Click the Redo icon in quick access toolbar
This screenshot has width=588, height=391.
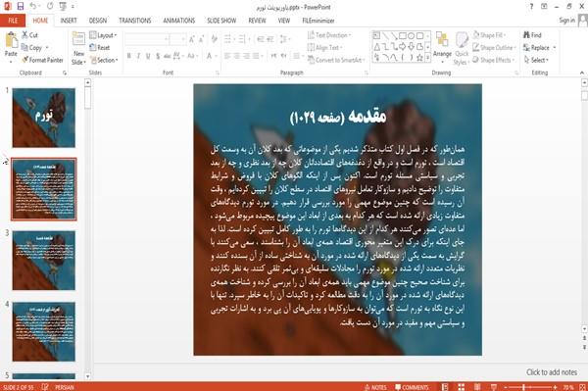click(x=50, y=7)
